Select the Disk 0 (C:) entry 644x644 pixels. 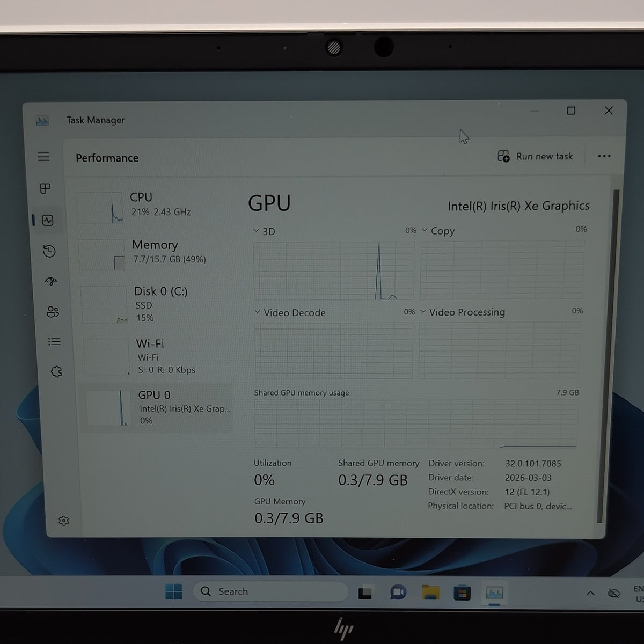coord(156,305)
